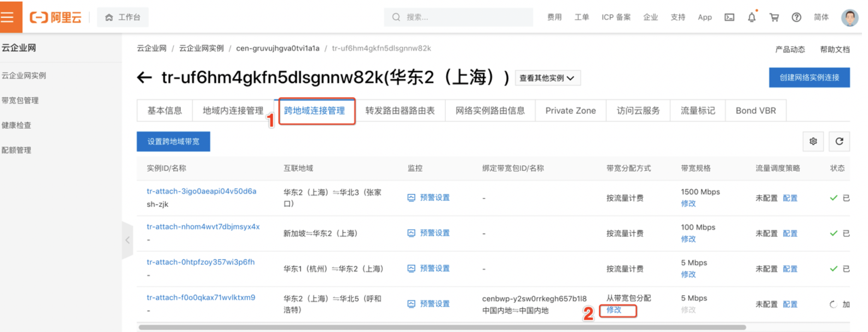
Task: Collapse the left sidebar handle
Action: coord(128,240)
